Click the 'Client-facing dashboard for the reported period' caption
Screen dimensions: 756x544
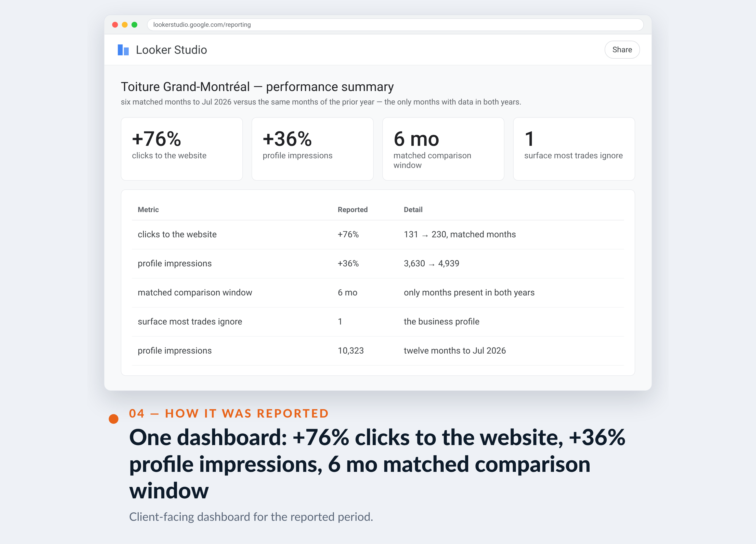(251, 517)
